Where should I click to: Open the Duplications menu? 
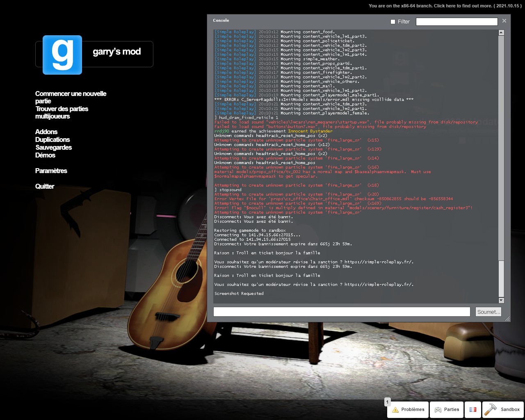52,139
